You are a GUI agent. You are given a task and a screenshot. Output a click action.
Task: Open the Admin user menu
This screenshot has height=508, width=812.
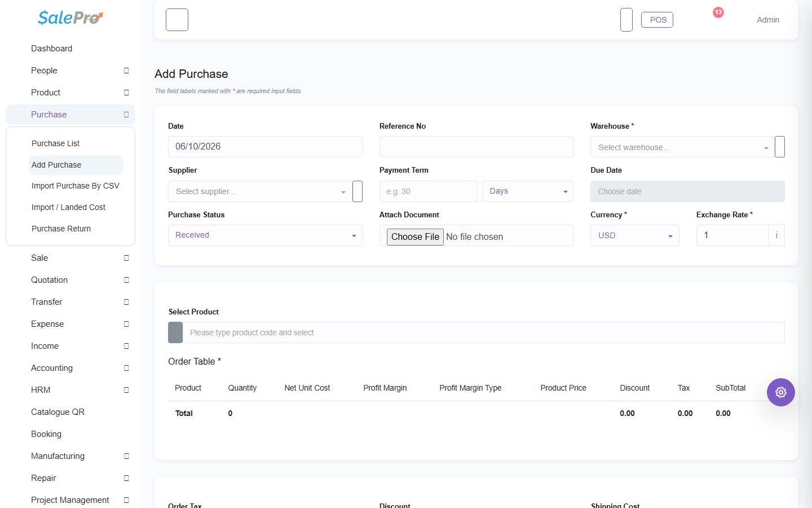click(x=768, y=20)
